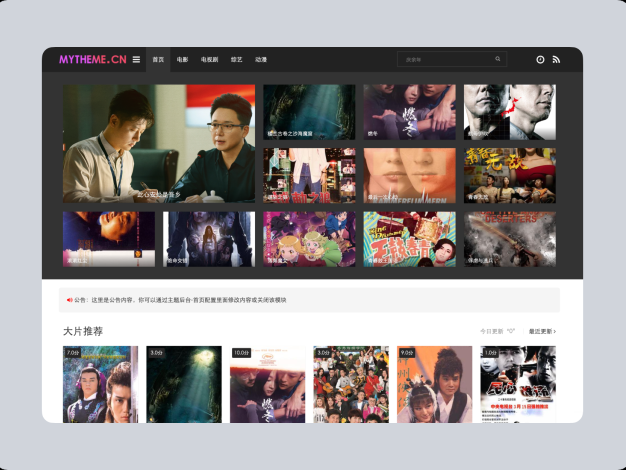This screenshot has width=626, height=470.
Task: Open the 1.0分 gunman movie poster
Action: 518,384
